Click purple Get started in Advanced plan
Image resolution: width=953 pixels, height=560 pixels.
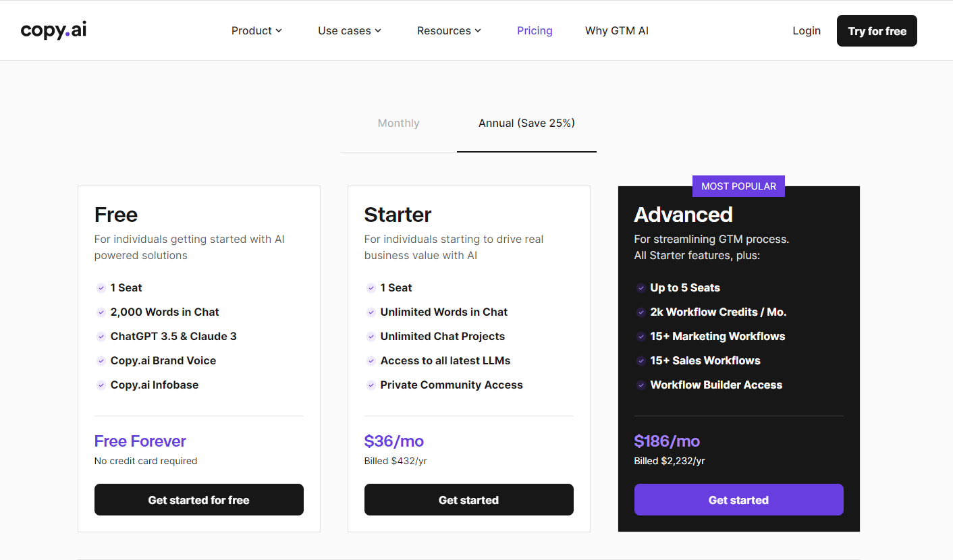point(739,500)
